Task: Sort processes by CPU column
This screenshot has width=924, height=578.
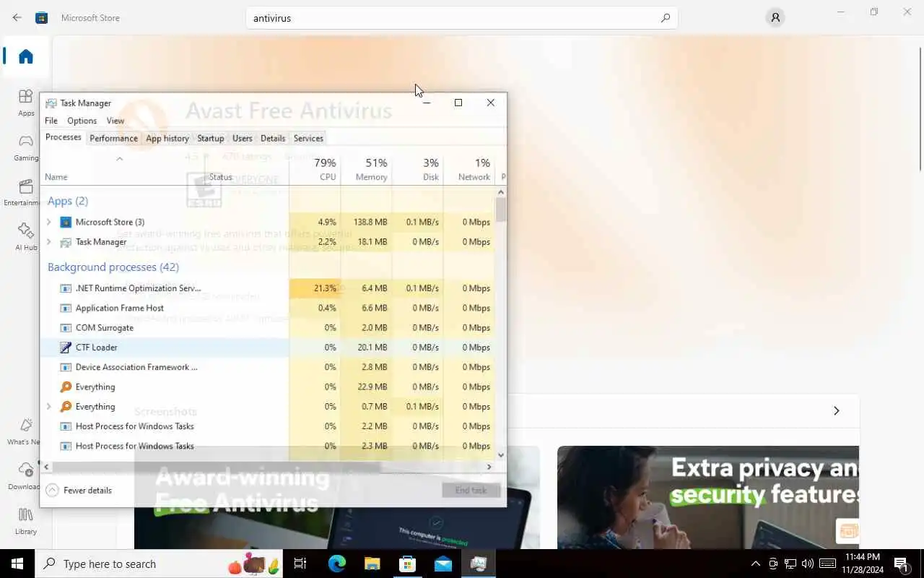Action: click(x=315, y=169)
